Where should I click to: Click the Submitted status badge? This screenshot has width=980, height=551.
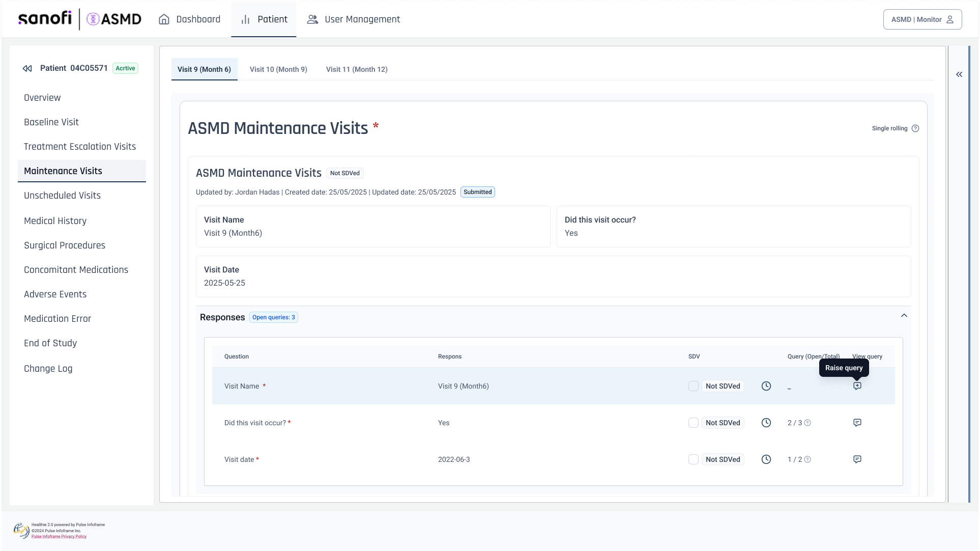[x=478, y=192]
